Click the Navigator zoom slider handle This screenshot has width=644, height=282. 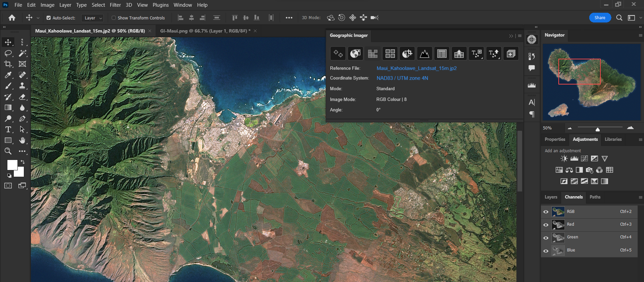coord(598,129)
